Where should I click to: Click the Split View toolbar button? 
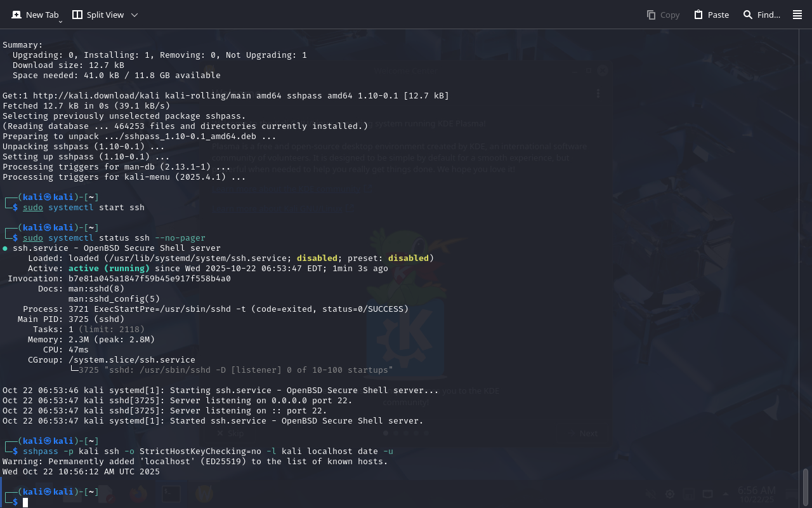(x=98, y=15)
